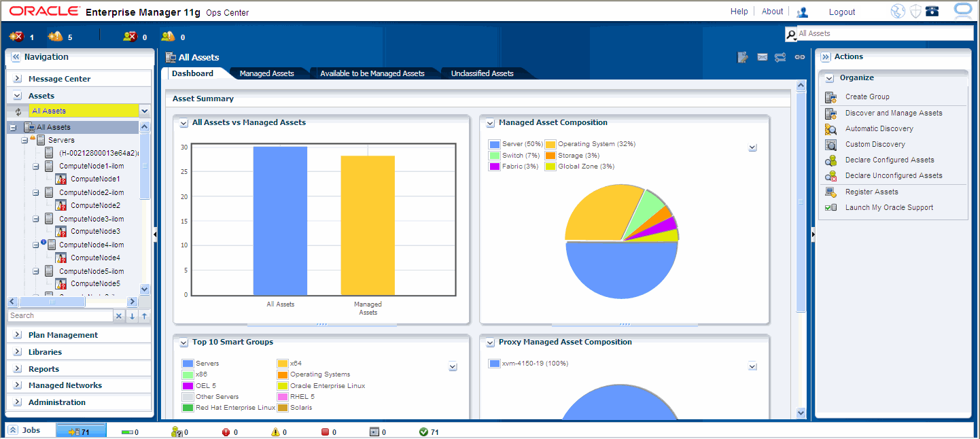
Task: Click the refresh icon beside All Assets filter
Action: 18,111
